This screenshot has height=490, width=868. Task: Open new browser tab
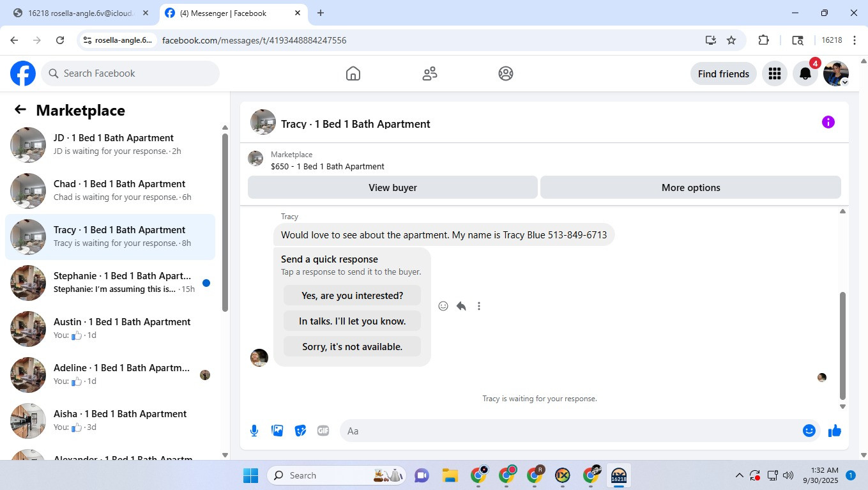[x=321, y=13]
